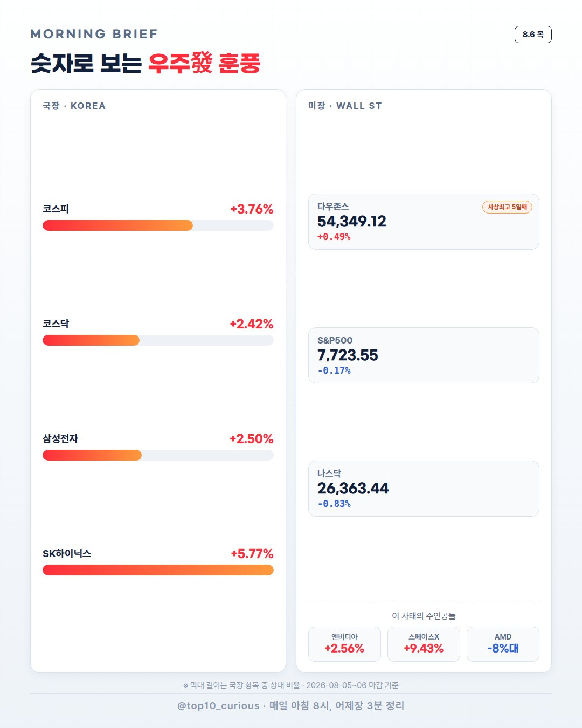Click the 엔비디아 +2.56% chip
This screenshot has width=582, height=728.
(x=344, y=644)
